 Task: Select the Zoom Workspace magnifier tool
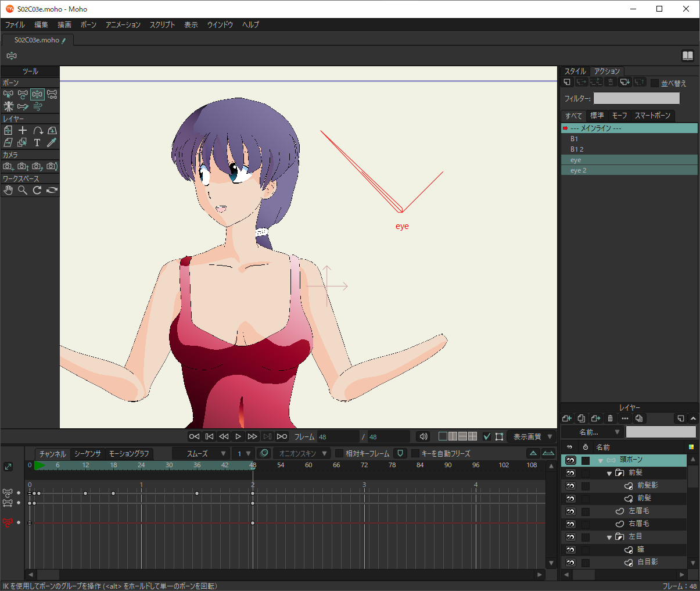point(23,190)
